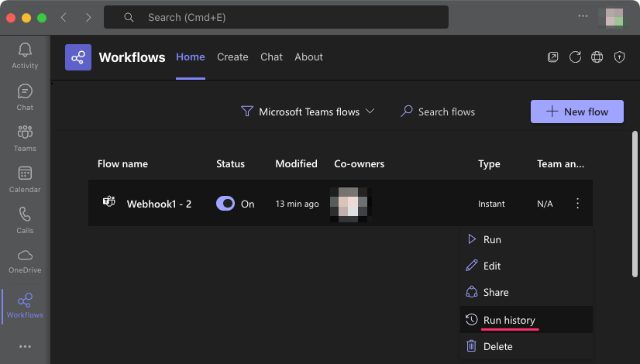Open the shield permissions icon
640x364 pixels.
tap(619, 57)
